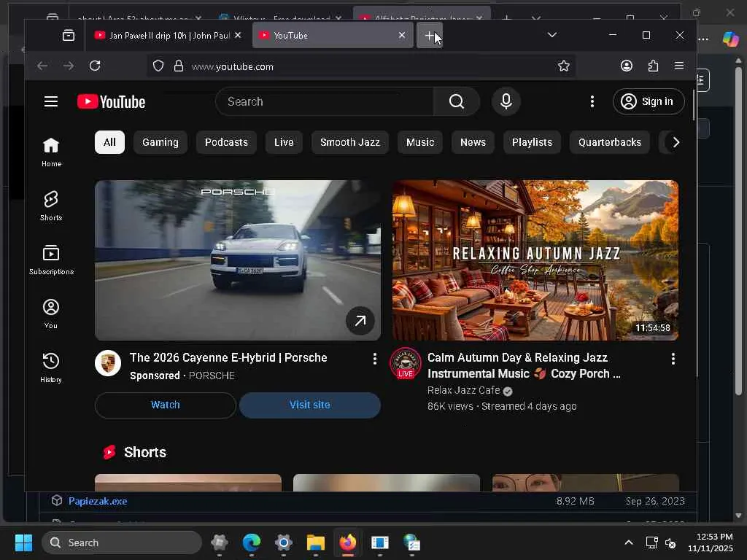Open The 2026 Cayenne E-Hybrid title
The width and height of the screenshot is (747, 560).
click(x=228, y=357)
